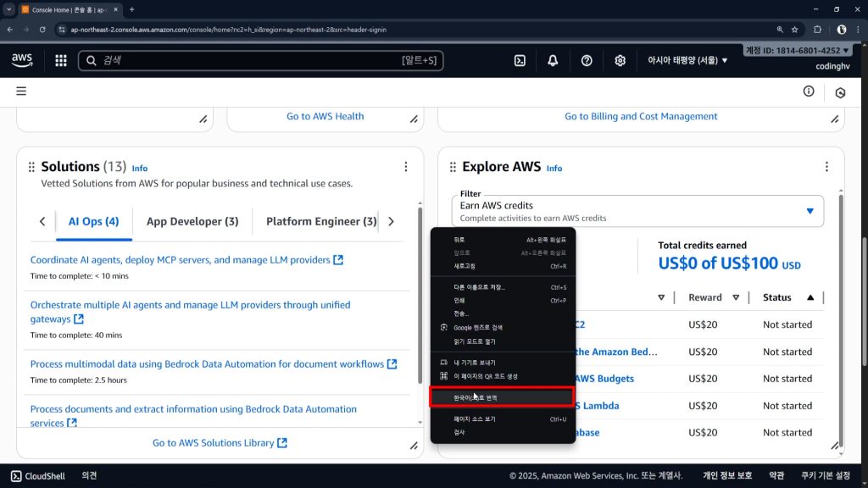Click the AWS console 검색 search field
The image size is (868, 488).
point(261,60)
